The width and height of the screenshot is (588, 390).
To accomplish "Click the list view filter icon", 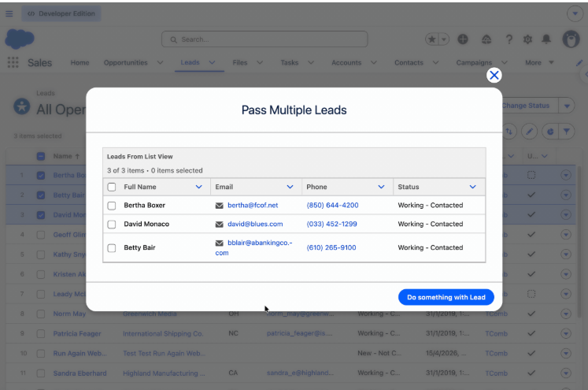I will [x=566, y=132].
